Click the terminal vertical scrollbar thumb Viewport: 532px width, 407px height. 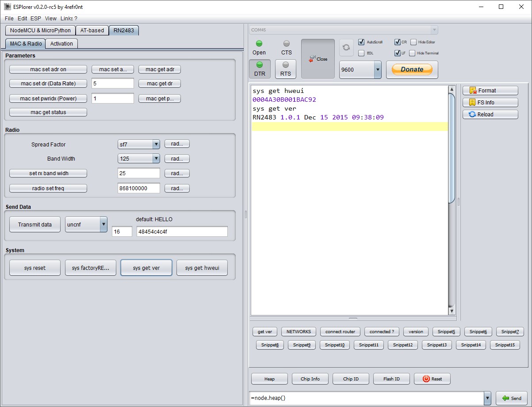pos(451,148)
